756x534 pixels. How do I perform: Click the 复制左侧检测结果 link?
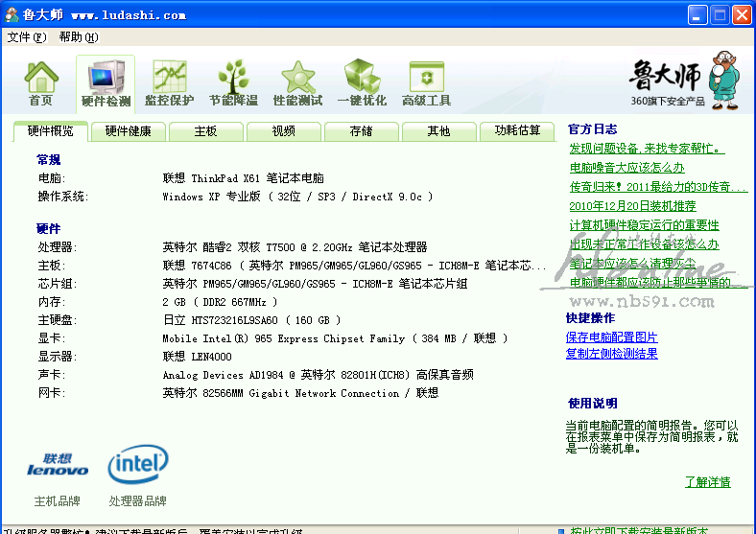(611, 354)
